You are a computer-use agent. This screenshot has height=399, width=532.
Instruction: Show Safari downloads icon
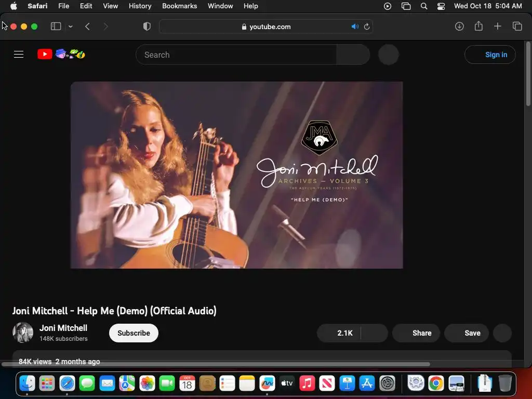click(x=459, y=26)
